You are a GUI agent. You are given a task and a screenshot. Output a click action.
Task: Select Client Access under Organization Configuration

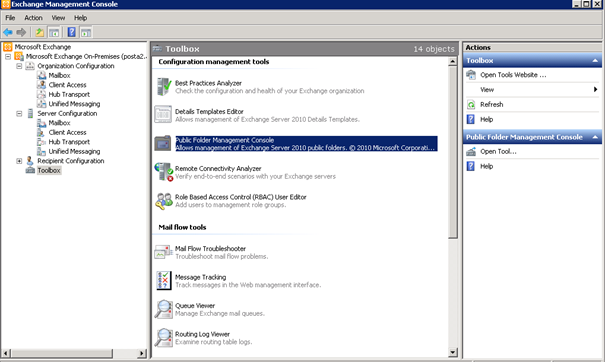tap(68, 85)
